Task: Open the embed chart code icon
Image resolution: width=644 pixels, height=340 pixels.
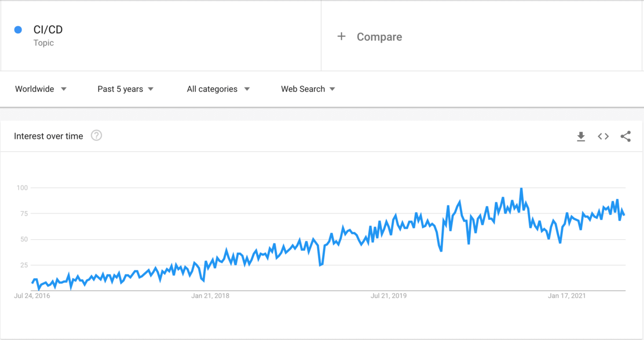Action: coord(603,137)
